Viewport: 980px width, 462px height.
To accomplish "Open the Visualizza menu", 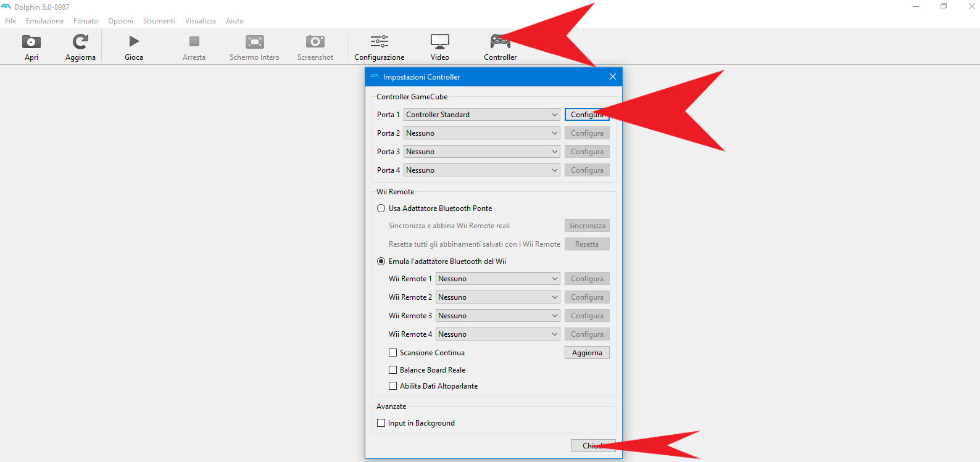I will 201,21.
